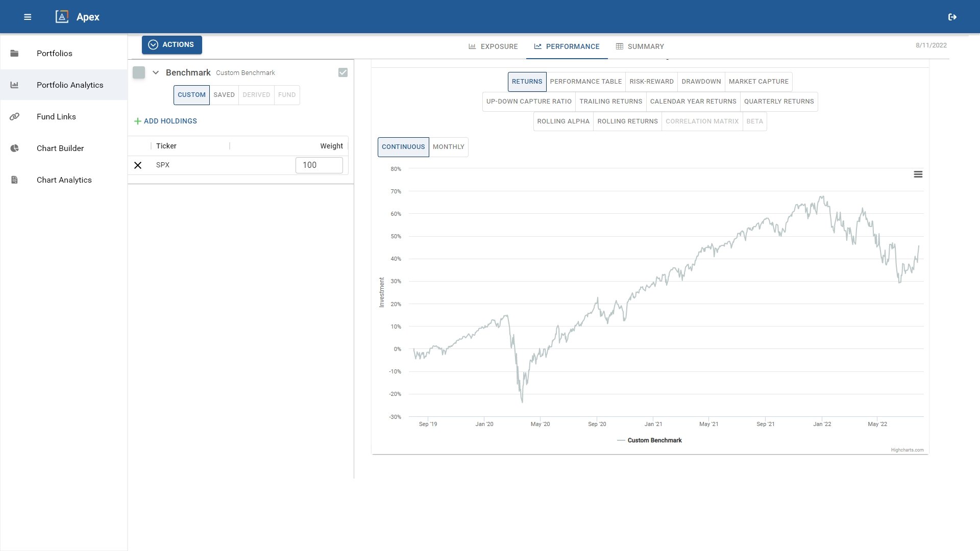
Task: Edit the SPX weight input field
Action: (319, 165)
